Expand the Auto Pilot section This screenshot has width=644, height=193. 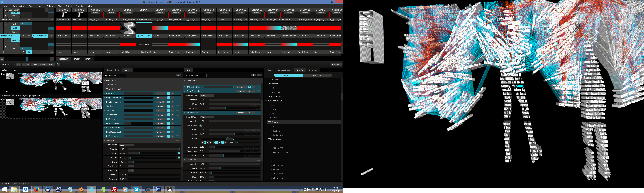click(x=111, y=85)
